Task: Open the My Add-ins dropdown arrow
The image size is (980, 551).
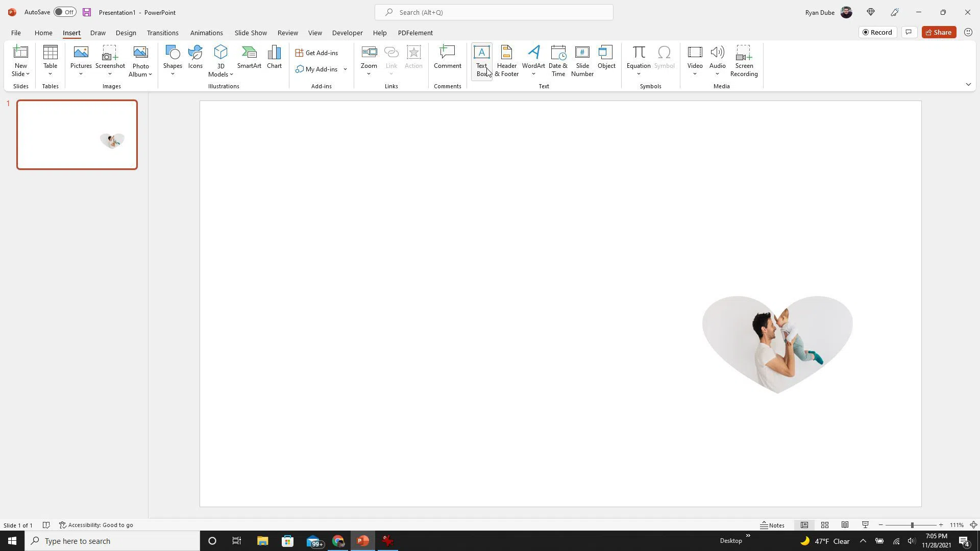Action: 345,69
